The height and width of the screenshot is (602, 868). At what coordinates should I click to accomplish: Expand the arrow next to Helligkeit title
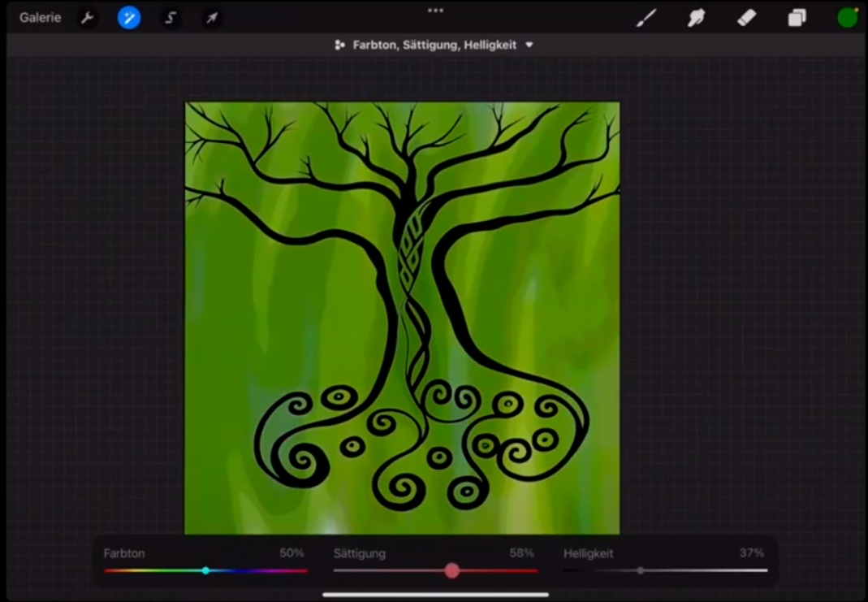click(529, 45)
